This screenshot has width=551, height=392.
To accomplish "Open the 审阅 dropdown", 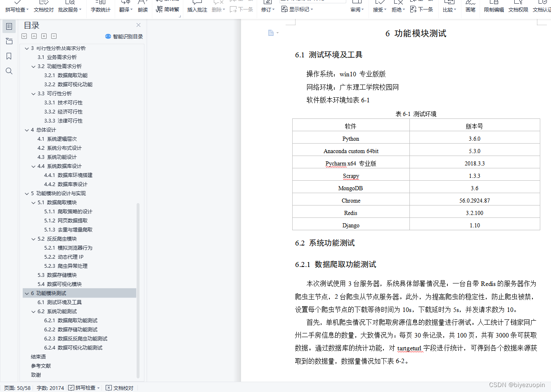I will point(357,9).
